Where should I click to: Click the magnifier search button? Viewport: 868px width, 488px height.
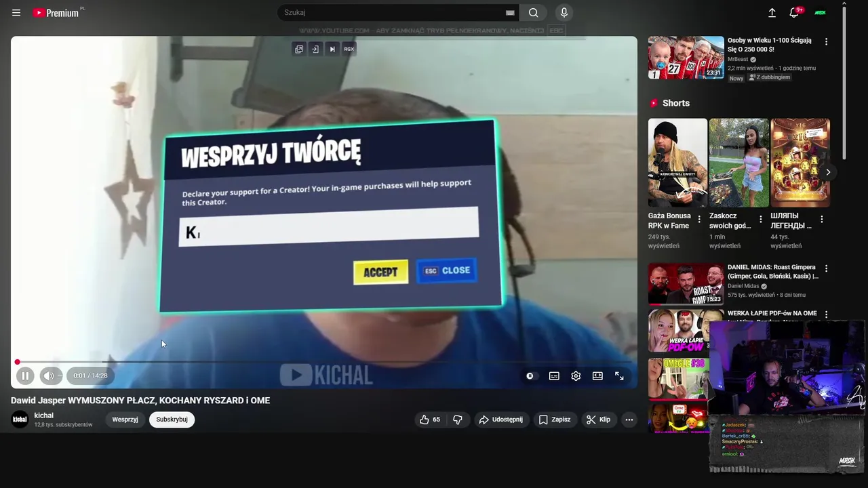coord(534,12)
